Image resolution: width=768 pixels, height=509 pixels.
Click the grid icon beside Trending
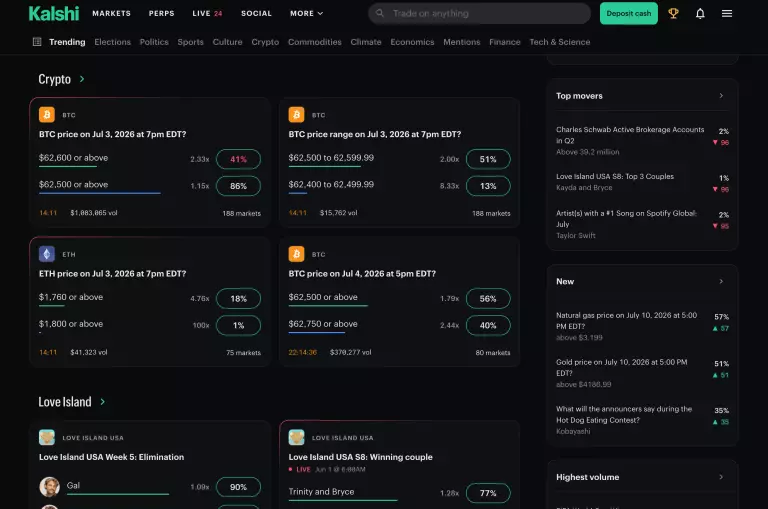37,42
